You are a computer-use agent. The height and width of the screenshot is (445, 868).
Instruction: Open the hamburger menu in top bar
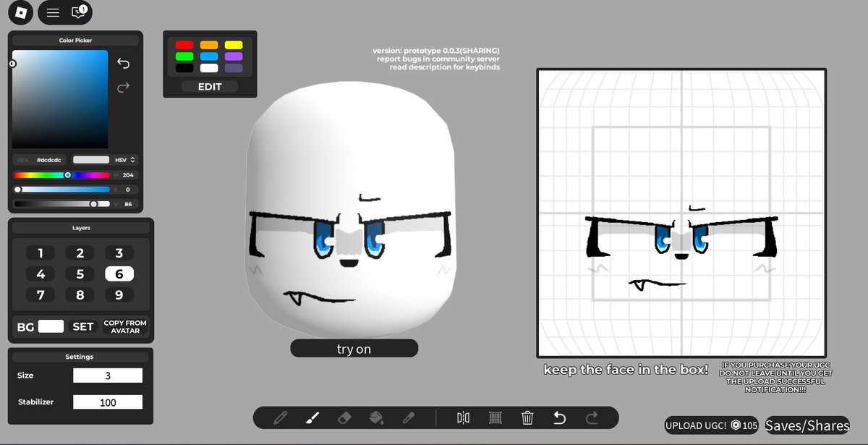53,12
